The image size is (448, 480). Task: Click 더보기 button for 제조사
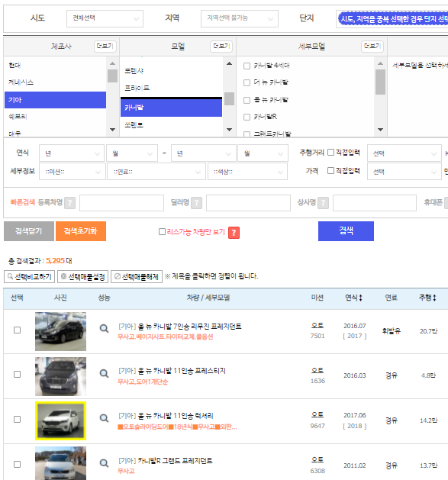(x=105, y=47)
